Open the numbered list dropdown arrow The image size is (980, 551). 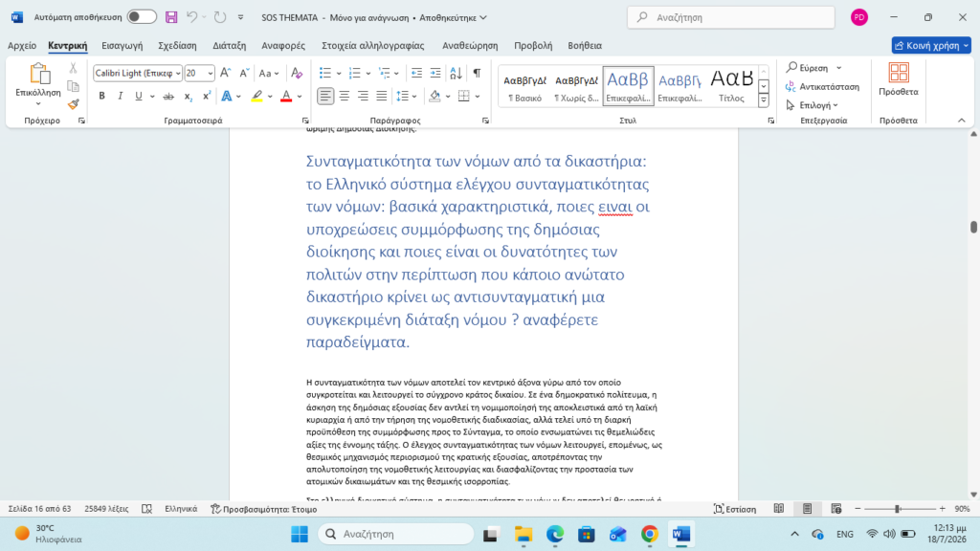point(368,74)
